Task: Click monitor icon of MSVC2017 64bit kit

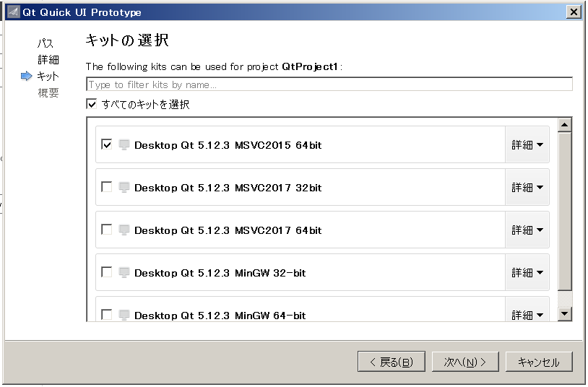Action: point(124,230)
